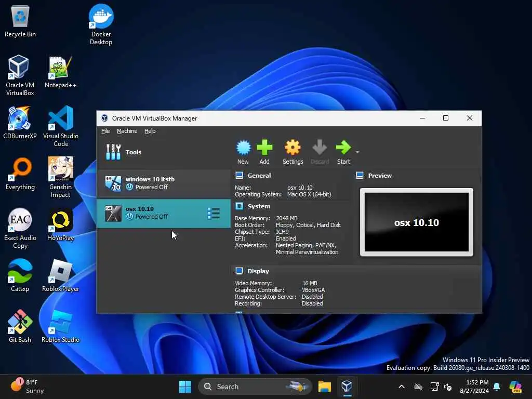
Task: Click the osx 10.10 preview thumbnail
Action: tap(416, 222)
